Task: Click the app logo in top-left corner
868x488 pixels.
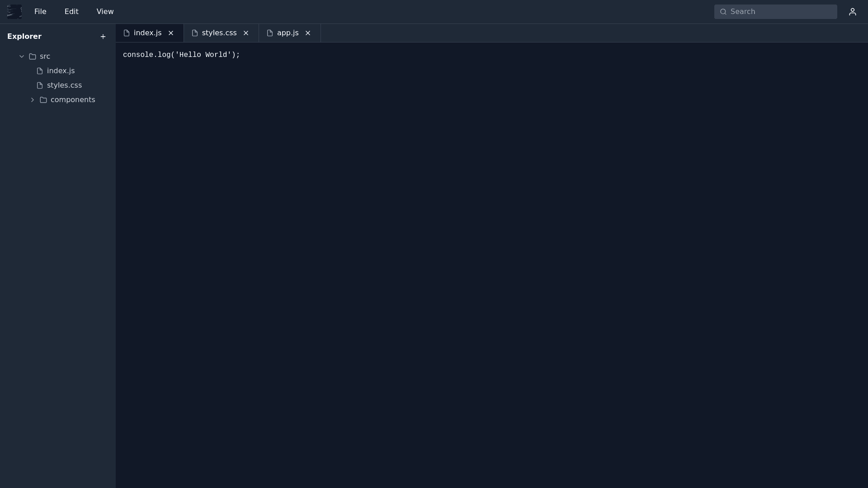Action: click(14, 12)
